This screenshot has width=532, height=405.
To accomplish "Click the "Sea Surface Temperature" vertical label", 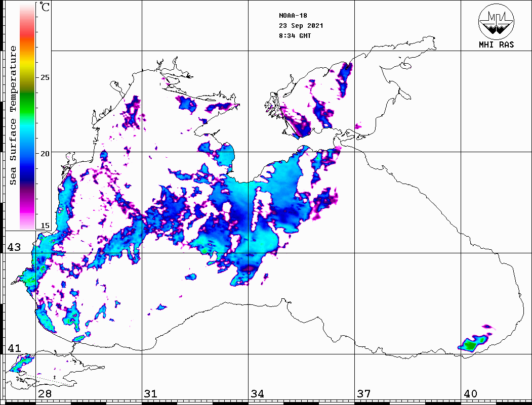I will pos(13,115).
